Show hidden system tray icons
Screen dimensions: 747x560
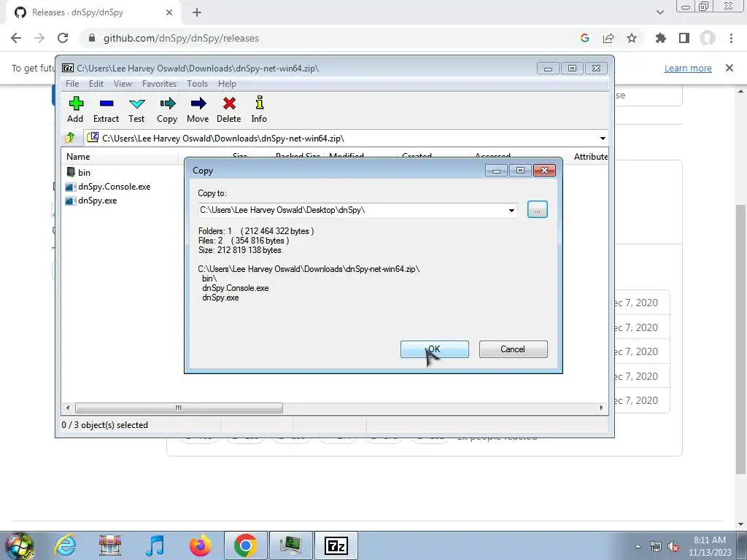tap(638, 546)
